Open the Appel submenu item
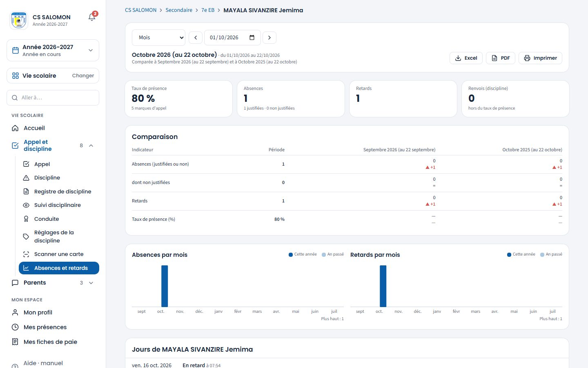 (x=59, y=164)
